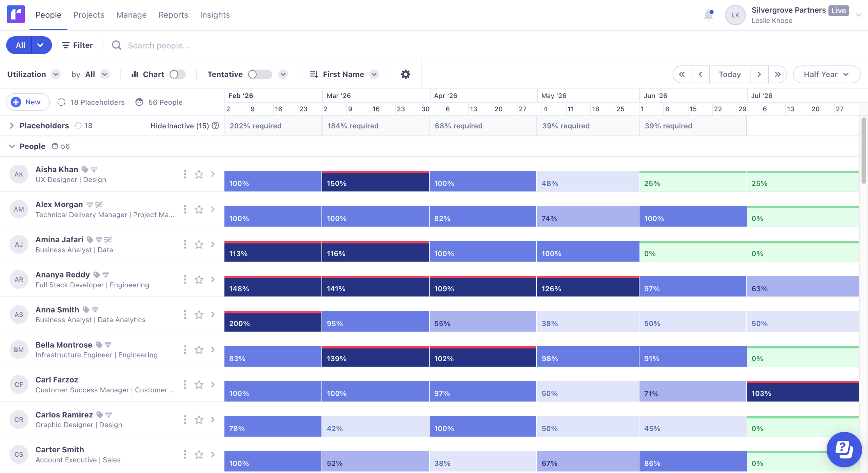Click Anna Smith's 200% February bar
Screen dimensions: 868x473
point(273,322)
